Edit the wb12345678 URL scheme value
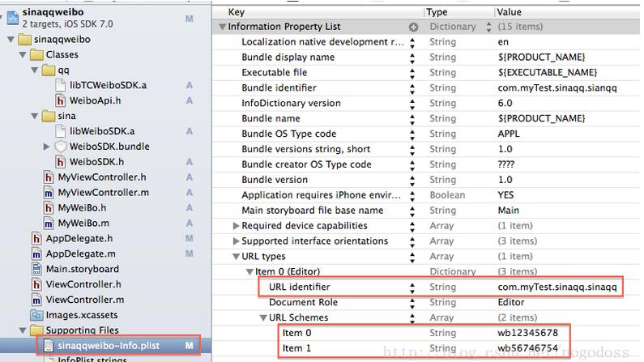Viewport: 644px width, 362px height. pyautogui.click(x=529, y=333)
